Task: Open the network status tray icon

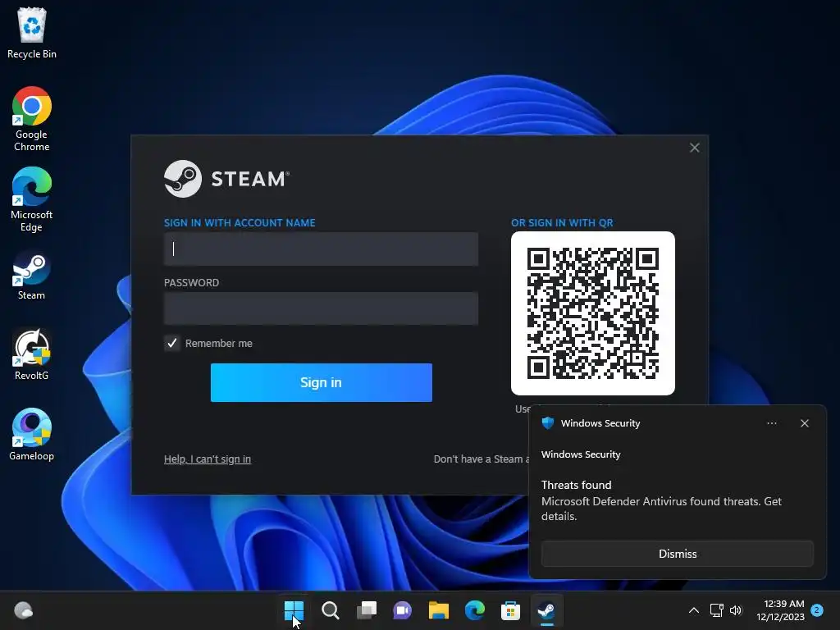Action: [x=716, y=610]
